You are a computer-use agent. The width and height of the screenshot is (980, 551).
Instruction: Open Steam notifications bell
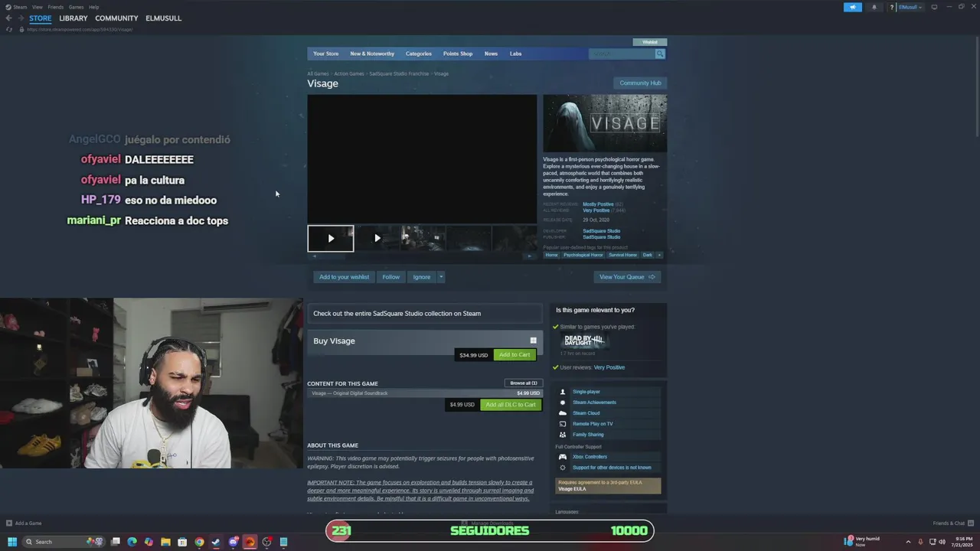pyautogui.click(x=874, y=7)
